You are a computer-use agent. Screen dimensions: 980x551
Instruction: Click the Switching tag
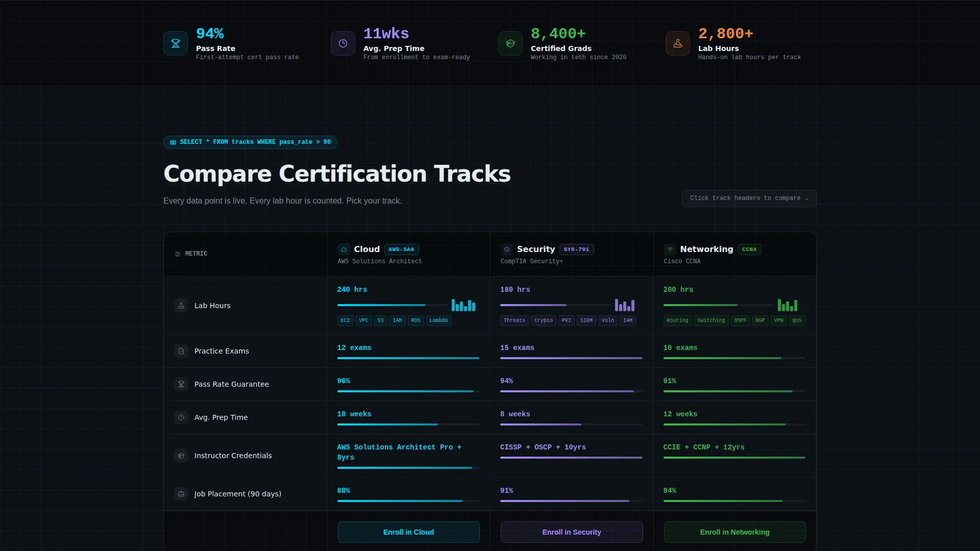[x=711, y=320]
